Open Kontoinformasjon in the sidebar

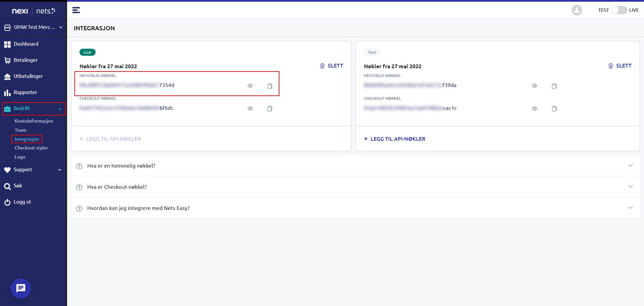point(34,121)
